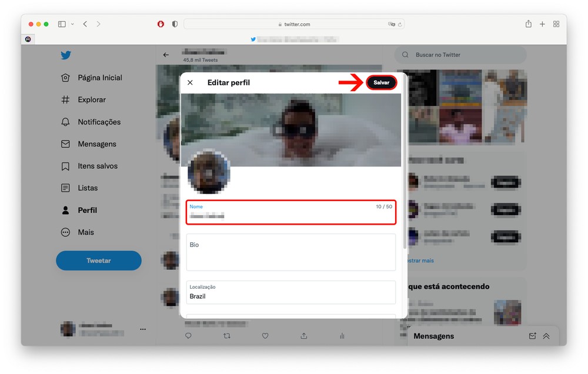Screen dimensions: 588x374
Task: Click Safari share icon
Action: 528,24
